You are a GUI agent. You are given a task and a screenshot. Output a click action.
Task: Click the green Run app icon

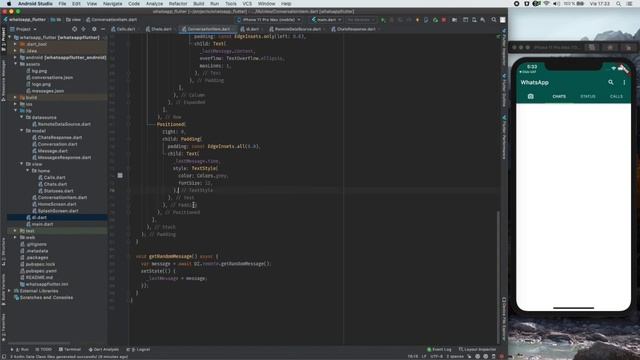[x=383, y=20]
